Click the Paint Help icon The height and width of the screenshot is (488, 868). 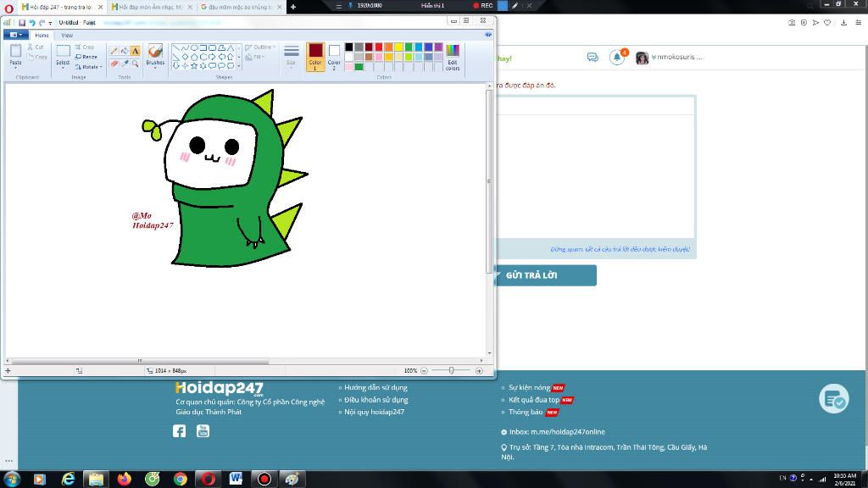[x=487, y=35]
